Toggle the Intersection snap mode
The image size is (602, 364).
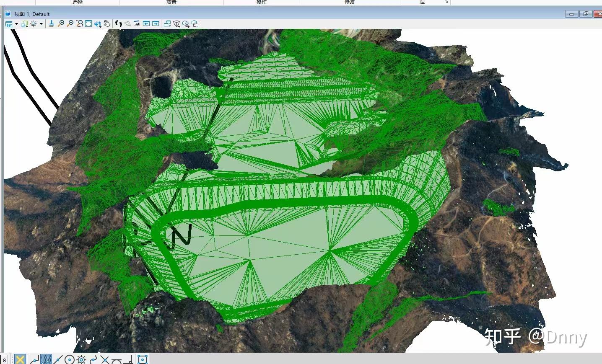click(105, 359)
